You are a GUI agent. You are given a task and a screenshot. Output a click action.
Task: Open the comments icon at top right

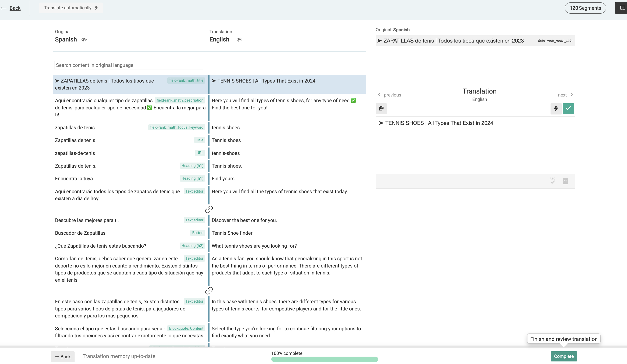pyautogui.click(x=622, y=8)
